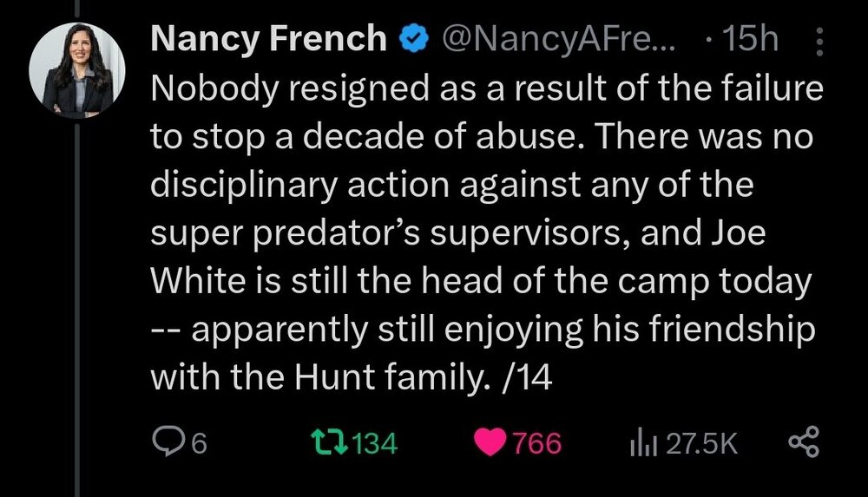Click the Nancy French display name
This screenshot has height=497, width=868.
click(268, 39)
